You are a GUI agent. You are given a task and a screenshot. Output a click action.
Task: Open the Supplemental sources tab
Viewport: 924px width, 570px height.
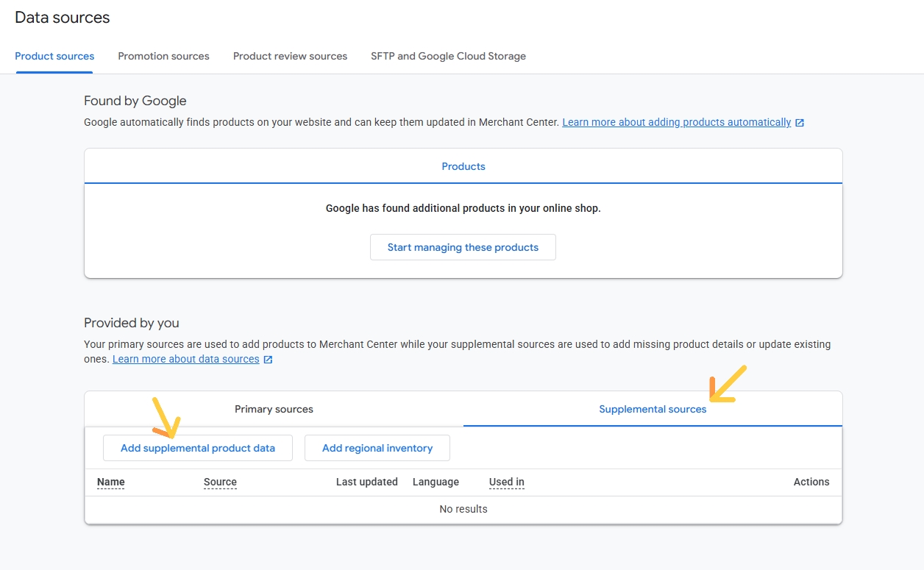tap(653, 409)
